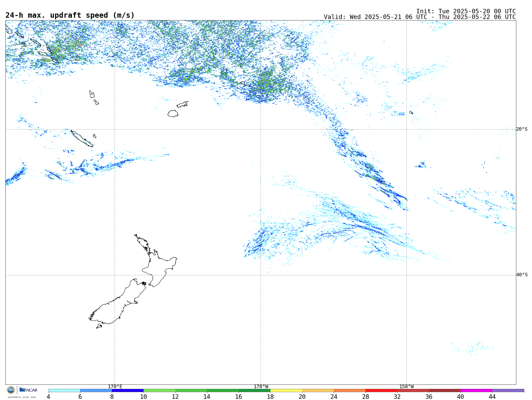Screen dimensions: 532x400
Task: Click the green 12-14 colorbar segment
Action: [x=191, y=391]
